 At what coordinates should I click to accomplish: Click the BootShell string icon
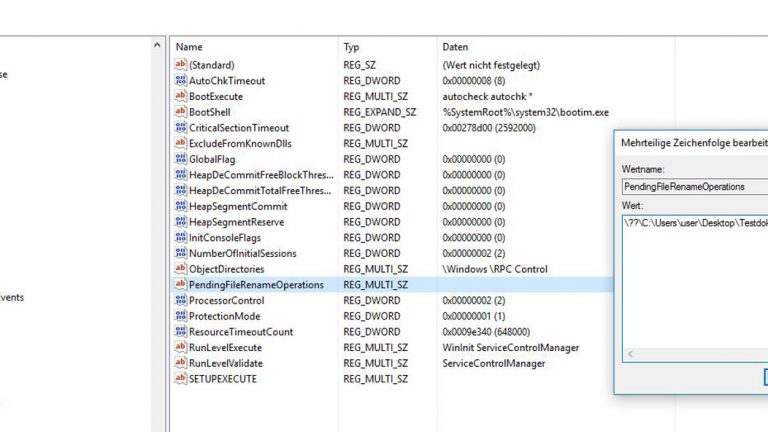tap(181, 112)
